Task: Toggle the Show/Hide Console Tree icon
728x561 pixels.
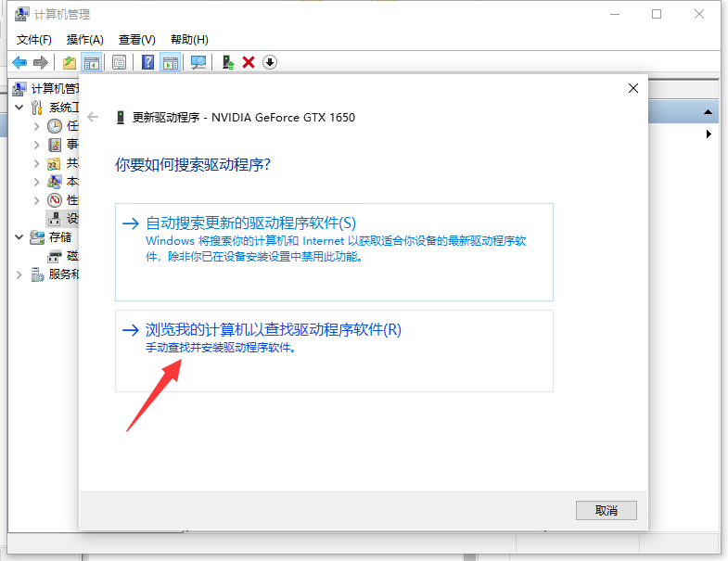Action: [x=92, y=62]
